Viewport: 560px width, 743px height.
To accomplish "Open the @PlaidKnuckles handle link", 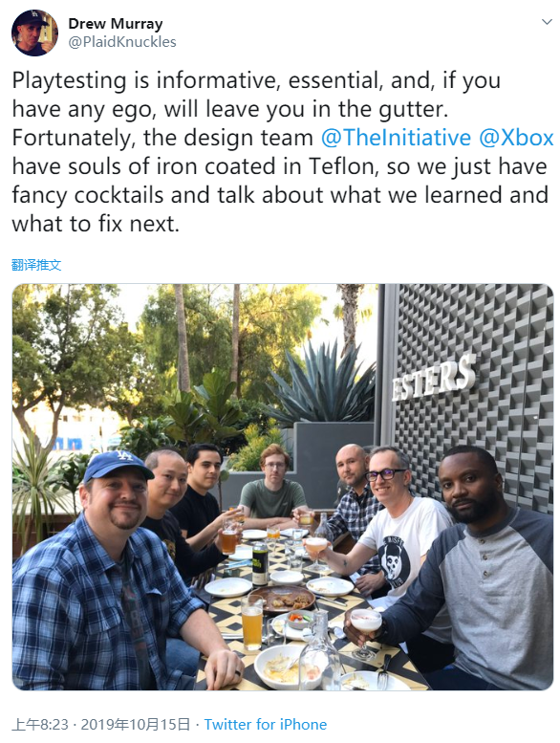I will [122, 42].
